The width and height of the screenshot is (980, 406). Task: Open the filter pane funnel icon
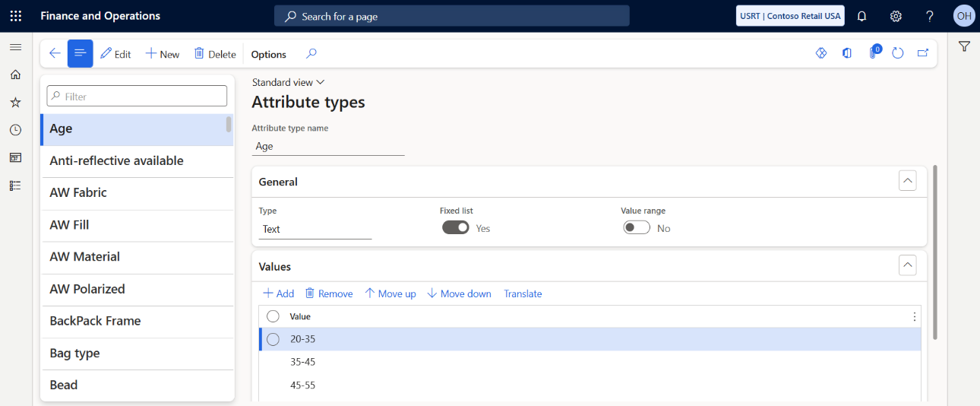(964, 46)
